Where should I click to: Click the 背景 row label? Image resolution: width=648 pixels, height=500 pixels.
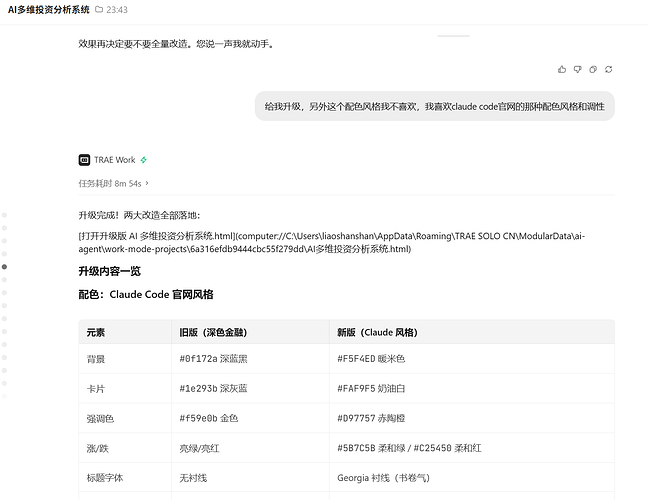[x=95, y=359]
